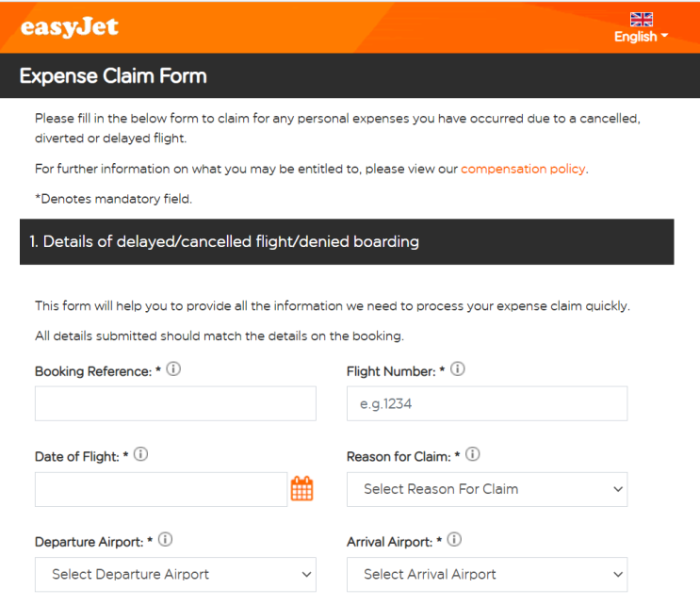This screenshot has height=605, width=700.
Task: Click the Booking Reference label text
Action: [92, 371]
